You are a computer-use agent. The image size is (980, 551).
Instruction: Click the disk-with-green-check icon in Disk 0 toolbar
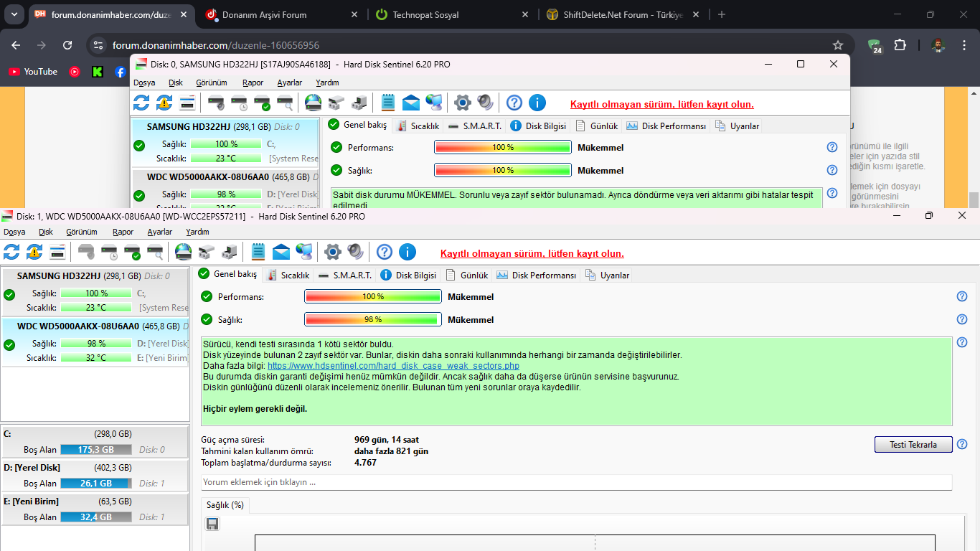click(x=262, y=103)
